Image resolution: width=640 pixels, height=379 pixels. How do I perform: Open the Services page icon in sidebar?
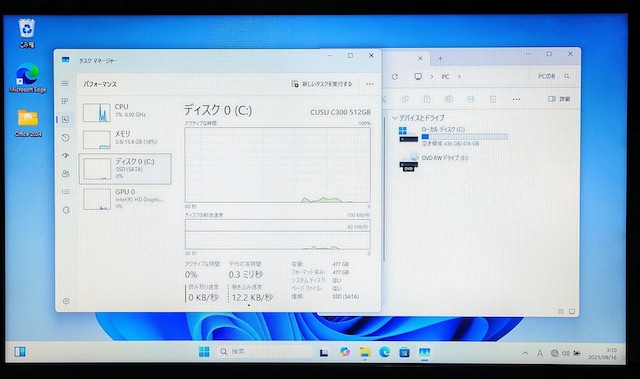66,210
